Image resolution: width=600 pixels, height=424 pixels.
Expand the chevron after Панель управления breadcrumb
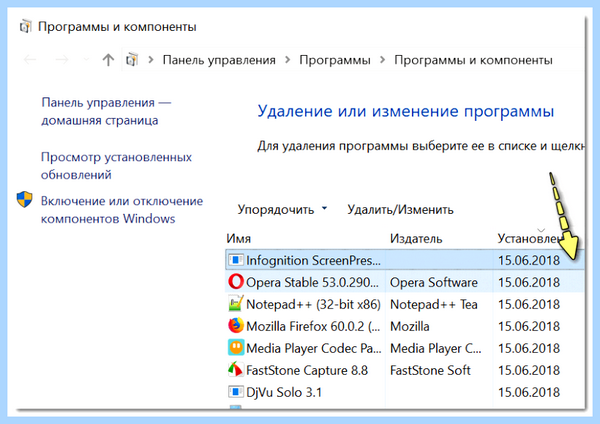[x=287, y=60]
